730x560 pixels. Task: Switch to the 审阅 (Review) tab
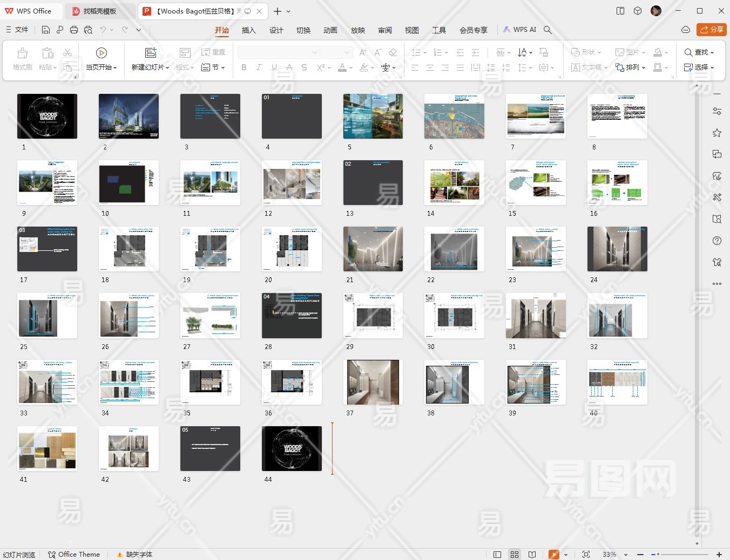pos(385,30)
